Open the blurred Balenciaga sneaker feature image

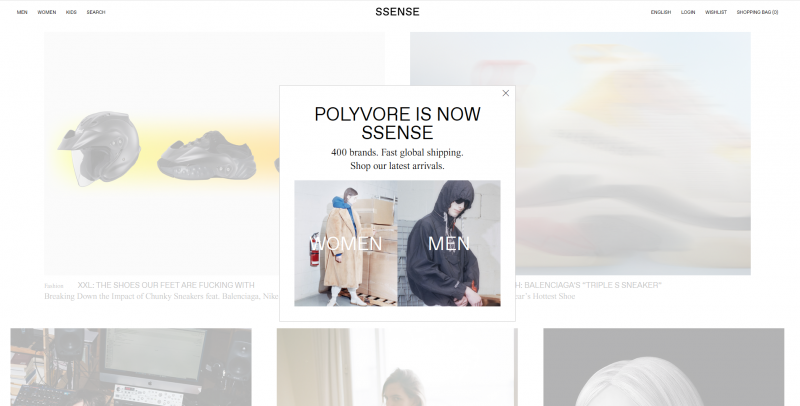[x=633, y=154]
